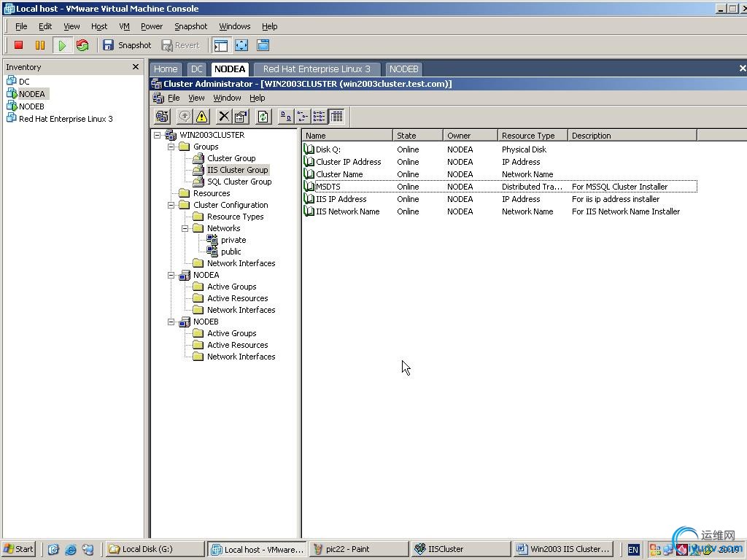Switch to Details view in toolbar
Image resolution: width=747 pixels, height=560 pixels.
(x=336, y=117)
